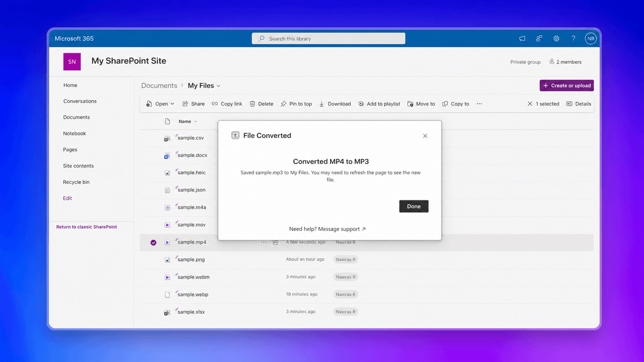Click the search magnifier icon
Image resolution: width=644 pixels, height=362 pixels.
[x=261, y=39]
